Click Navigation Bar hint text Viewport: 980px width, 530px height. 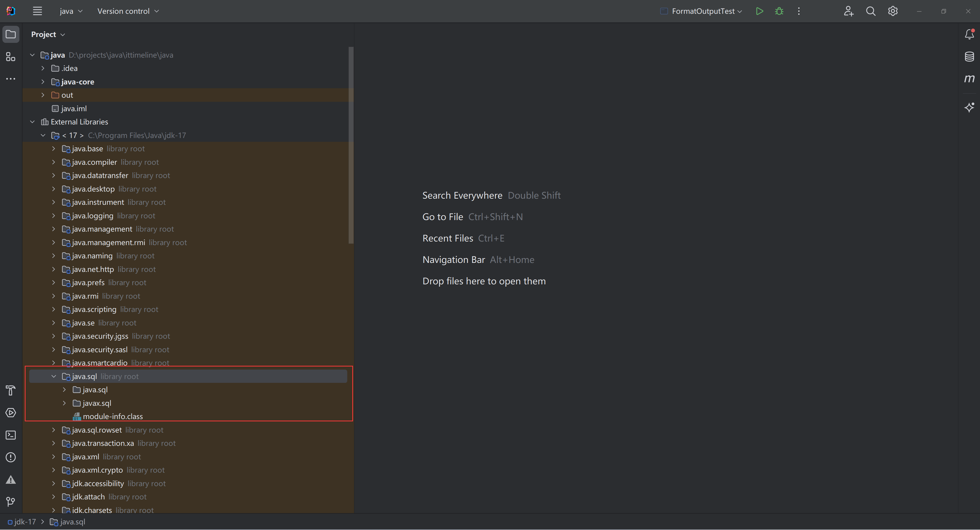(x=453, y=260)
